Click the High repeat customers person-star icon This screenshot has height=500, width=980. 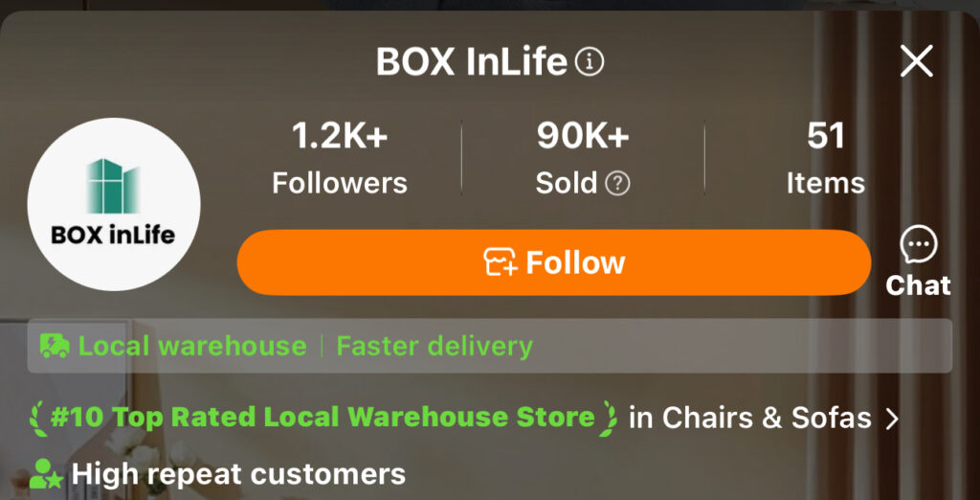(46, 474)
